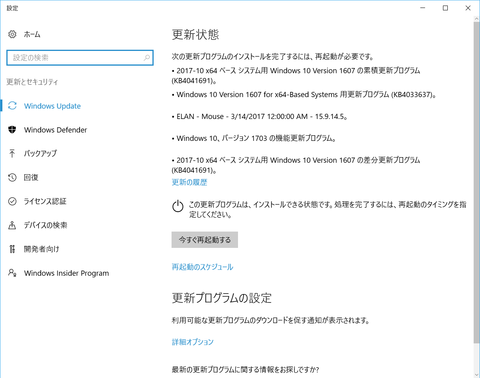The height and width of the screenshot is (378, 480).
Task: Open ライセンス認証 section
Action: tap(45, 201)
